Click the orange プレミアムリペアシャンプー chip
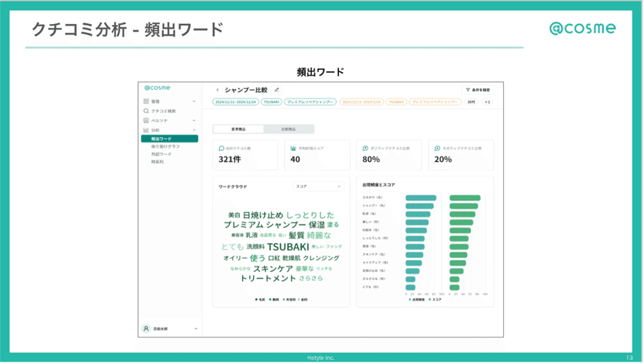This screenshot has width=644, height=364. click(435, 101)
